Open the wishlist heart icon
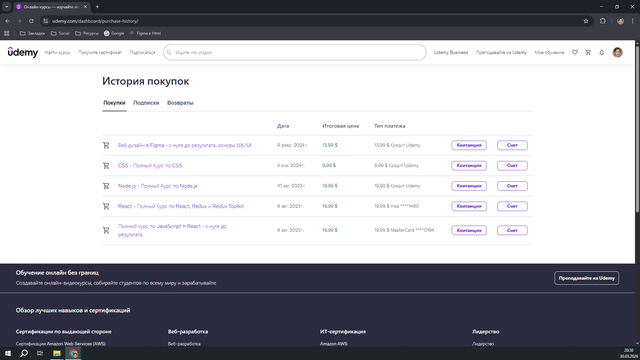 point(575,52)
